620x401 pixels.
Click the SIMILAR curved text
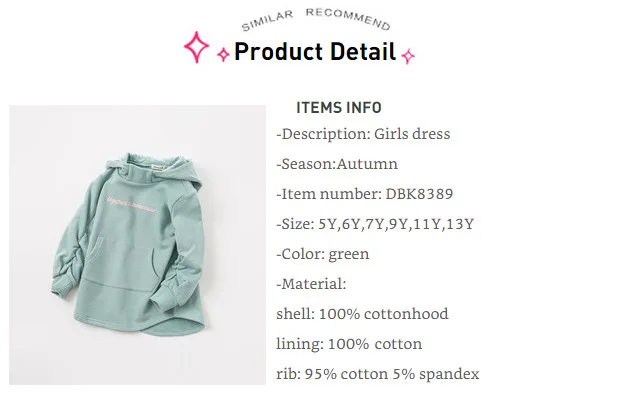[x=267, y=21]
